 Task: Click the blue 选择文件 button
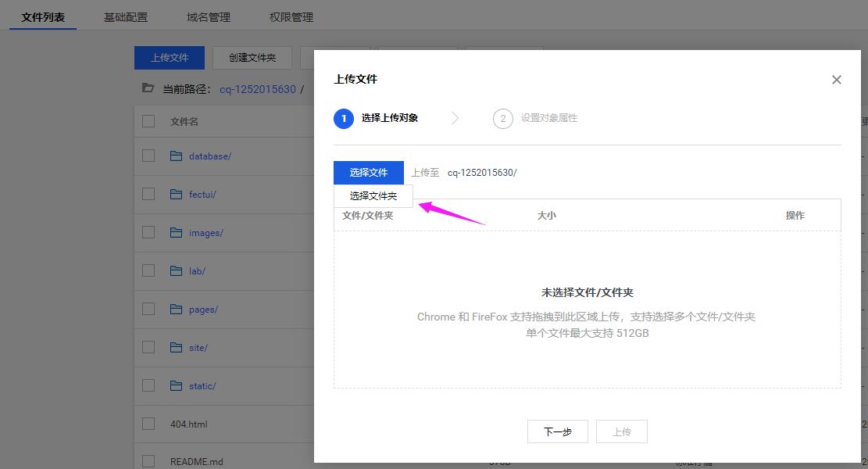369,173
